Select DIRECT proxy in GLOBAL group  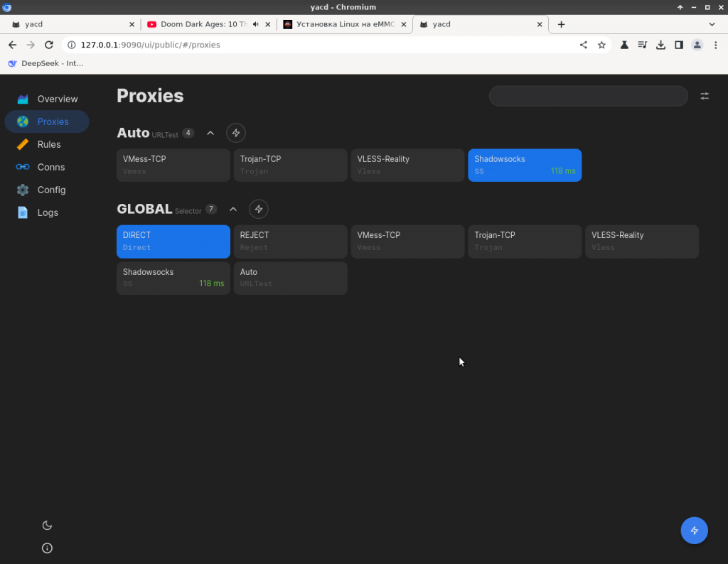(x=173, y=242)
